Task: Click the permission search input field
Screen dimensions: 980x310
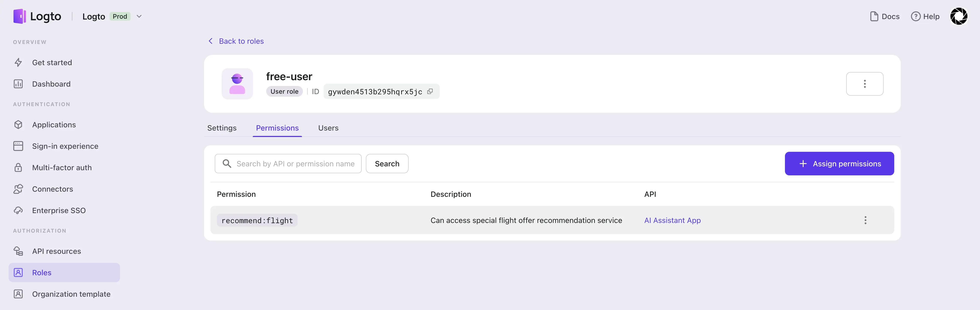Action: (295, 164)
